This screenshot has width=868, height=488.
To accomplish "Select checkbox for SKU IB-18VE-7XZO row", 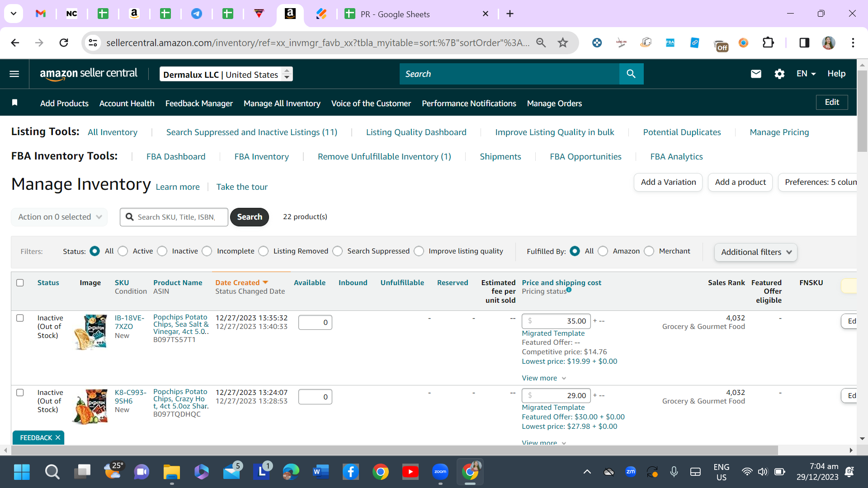I will (x=20, y=318).
